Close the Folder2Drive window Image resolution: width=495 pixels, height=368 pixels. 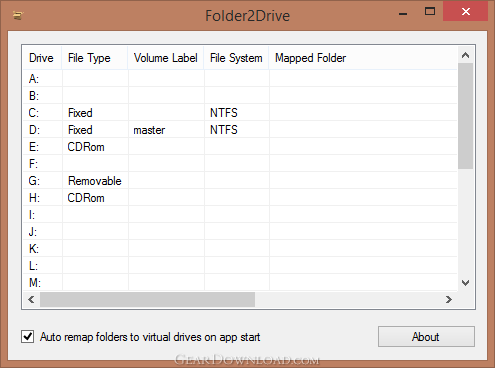(466, 12)
